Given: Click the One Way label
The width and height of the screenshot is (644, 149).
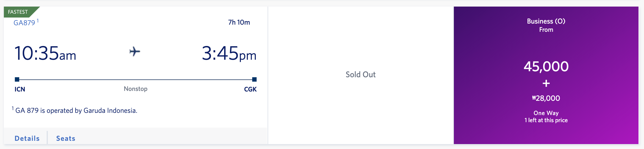Looking at the screenshot, I should [x=546, y=113].
